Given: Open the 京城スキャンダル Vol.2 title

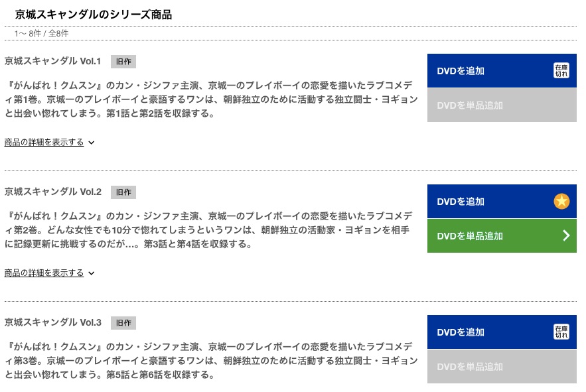Looking at the screenshot, I should 52,192.
